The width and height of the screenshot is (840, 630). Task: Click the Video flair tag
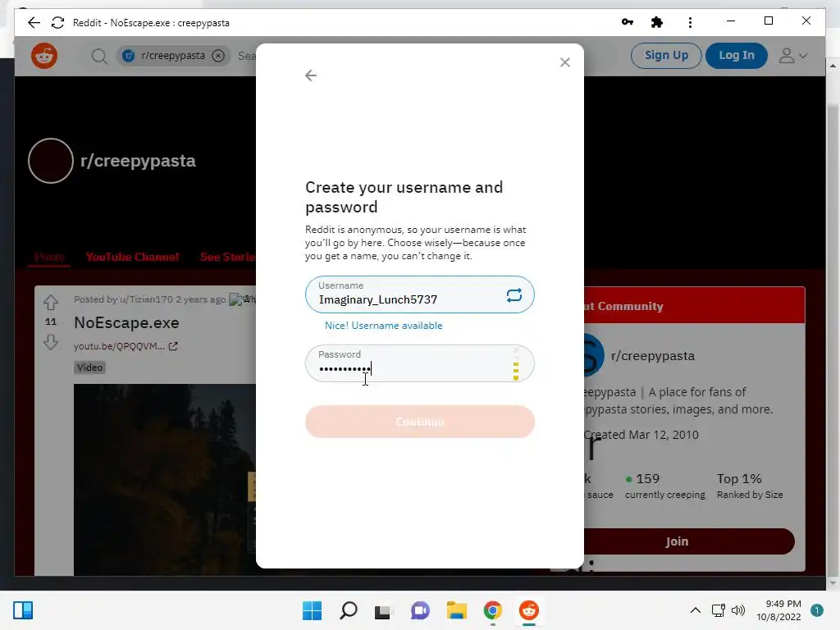pos(89,367)
